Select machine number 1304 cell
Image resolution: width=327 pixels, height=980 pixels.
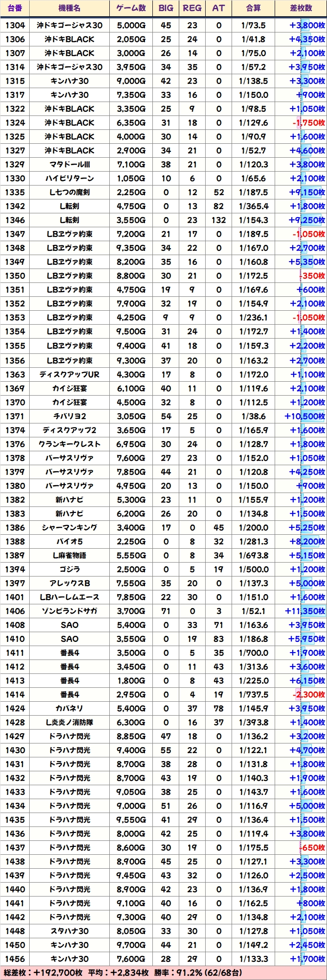click(15, 25)
